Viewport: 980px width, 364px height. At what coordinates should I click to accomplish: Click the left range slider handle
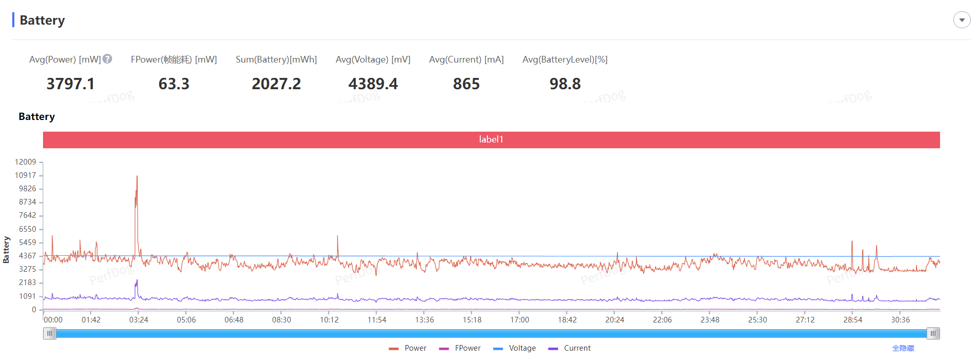pos(50,334)
